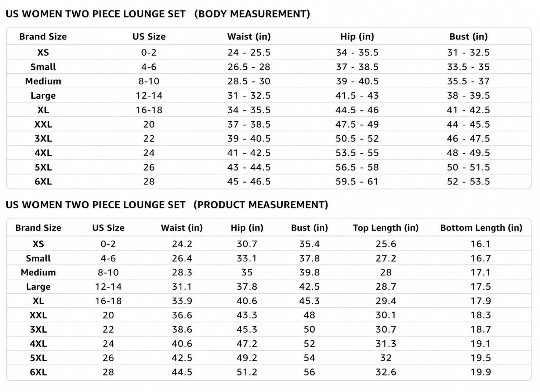Click the Bust (in) header in body table
The image size is (540, 392).
[468, 37]
